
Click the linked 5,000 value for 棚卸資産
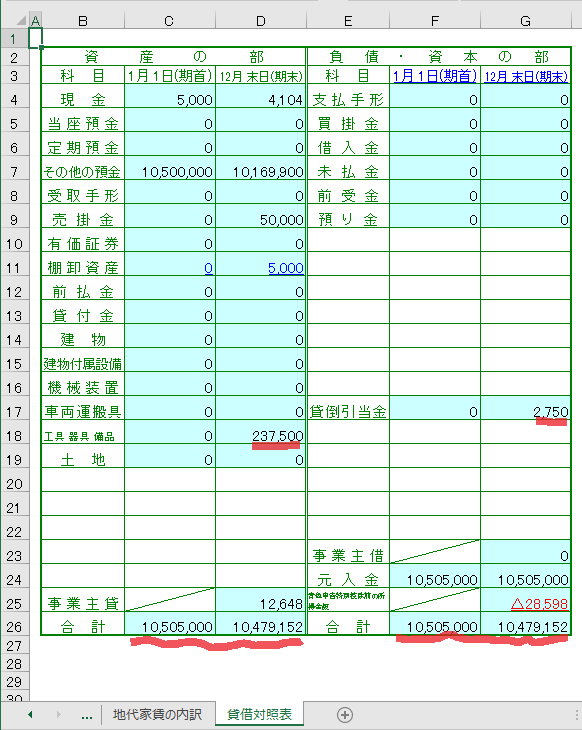(x=285, y=268)
